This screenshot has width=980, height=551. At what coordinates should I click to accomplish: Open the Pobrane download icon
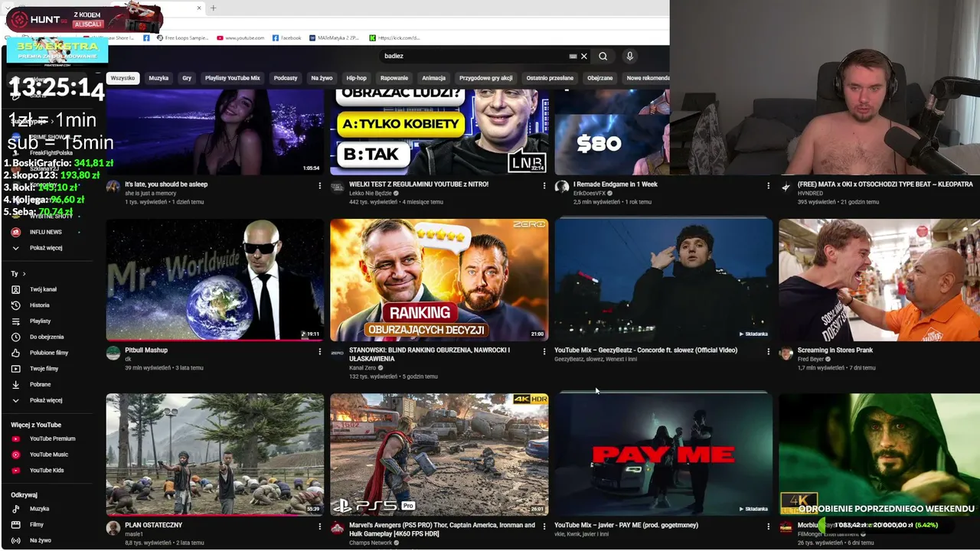point(15,384)
